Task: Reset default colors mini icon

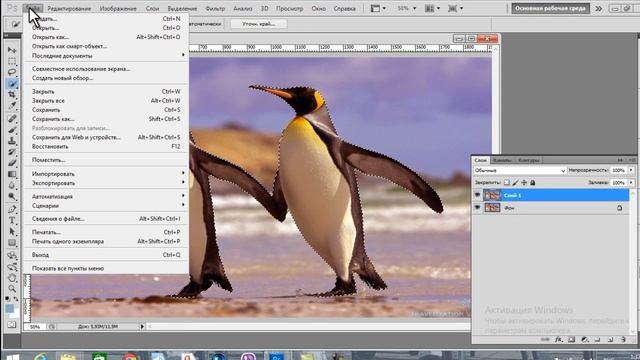Action: pos(8,299)
